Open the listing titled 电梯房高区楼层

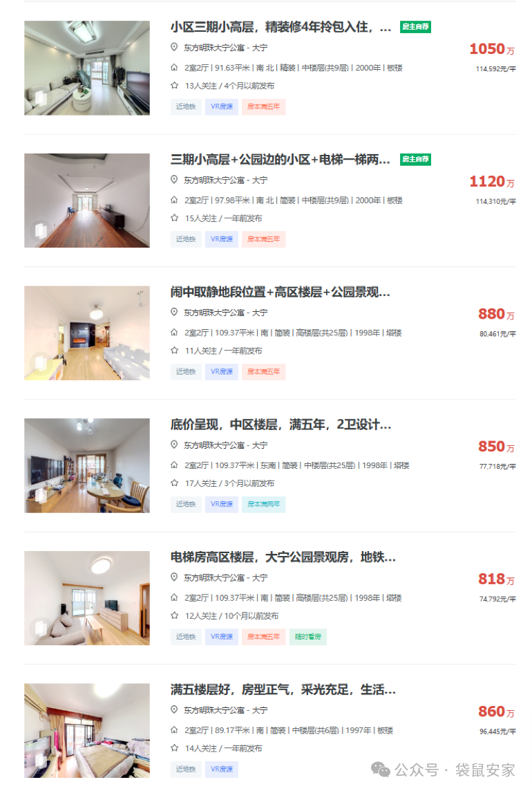point(283,557)
